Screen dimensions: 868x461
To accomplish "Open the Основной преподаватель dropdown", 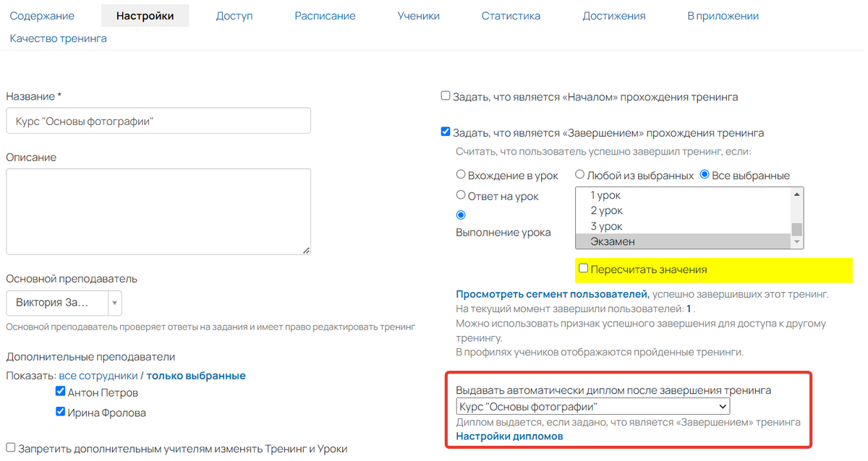I will click(64, 303).
